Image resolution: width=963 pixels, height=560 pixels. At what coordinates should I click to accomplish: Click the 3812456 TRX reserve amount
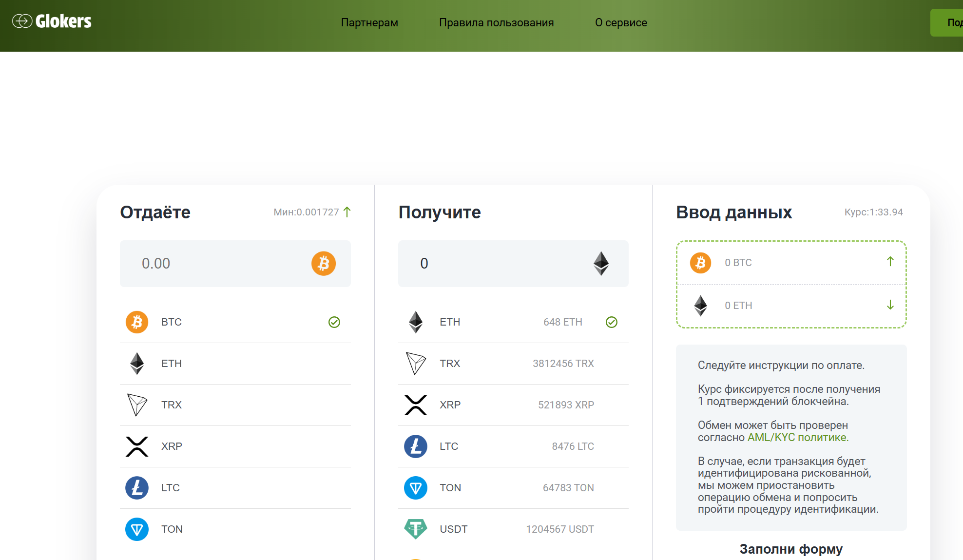tap(563, 364)
